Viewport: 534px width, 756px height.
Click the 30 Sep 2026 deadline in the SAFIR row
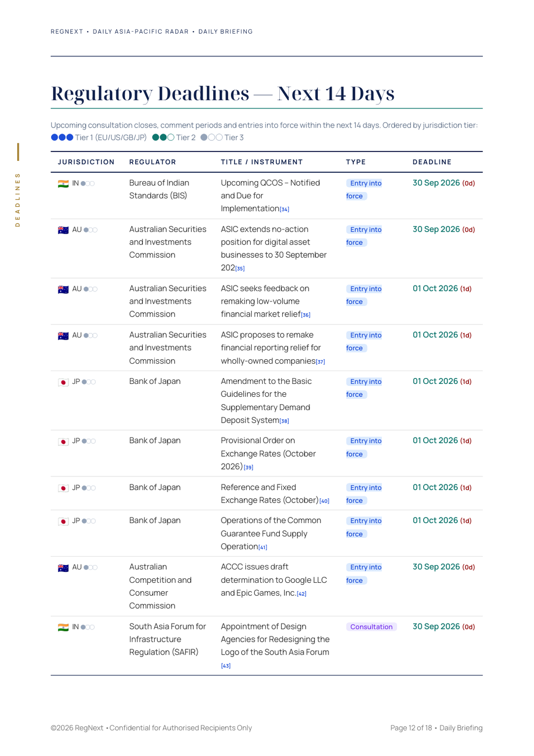pos(444,627)
